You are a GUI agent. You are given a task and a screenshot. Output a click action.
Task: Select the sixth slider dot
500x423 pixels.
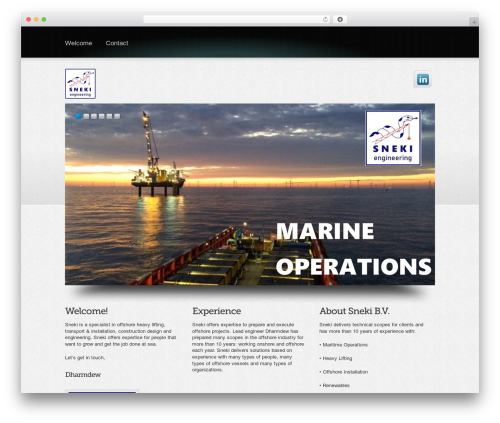pyautogui.click(x=117, y=116)
